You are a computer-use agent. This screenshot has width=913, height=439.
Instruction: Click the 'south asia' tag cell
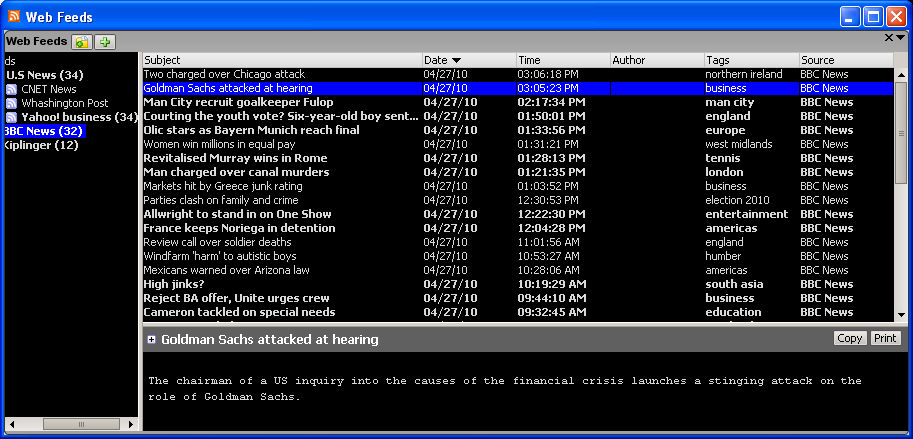tap(734, 284)
